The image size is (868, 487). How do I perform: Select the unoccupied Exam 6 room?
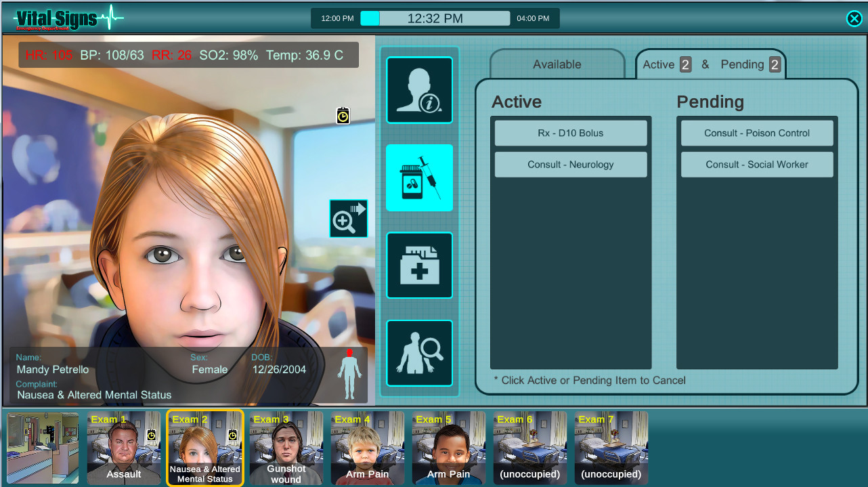[530, 447]
